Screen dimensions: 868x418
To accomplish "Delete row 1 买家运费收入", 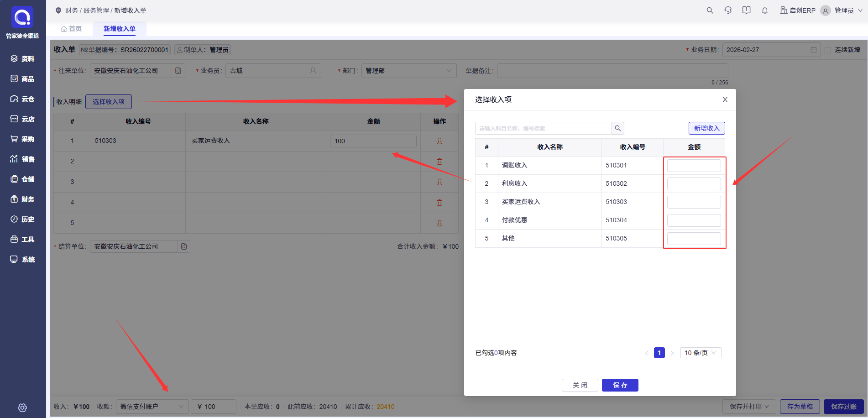I will click(x=439, y=141).
